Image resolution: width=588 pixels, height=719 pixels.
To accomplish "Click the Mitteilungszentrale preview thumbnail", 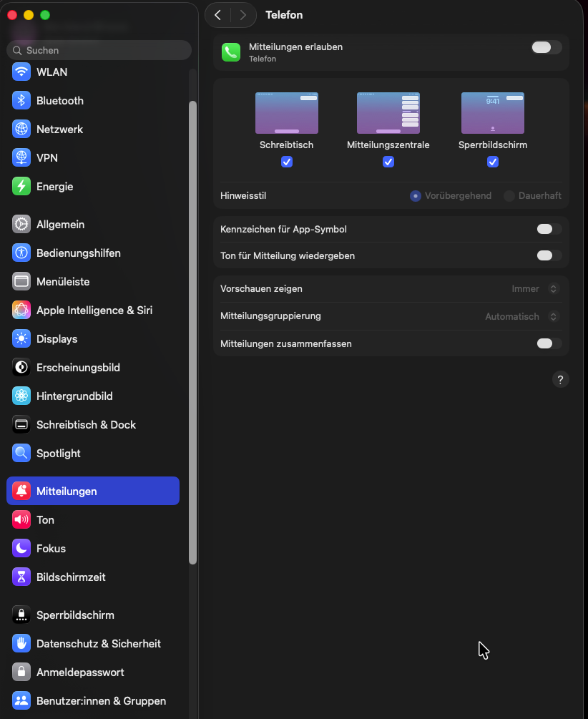I will coord(388,113).
